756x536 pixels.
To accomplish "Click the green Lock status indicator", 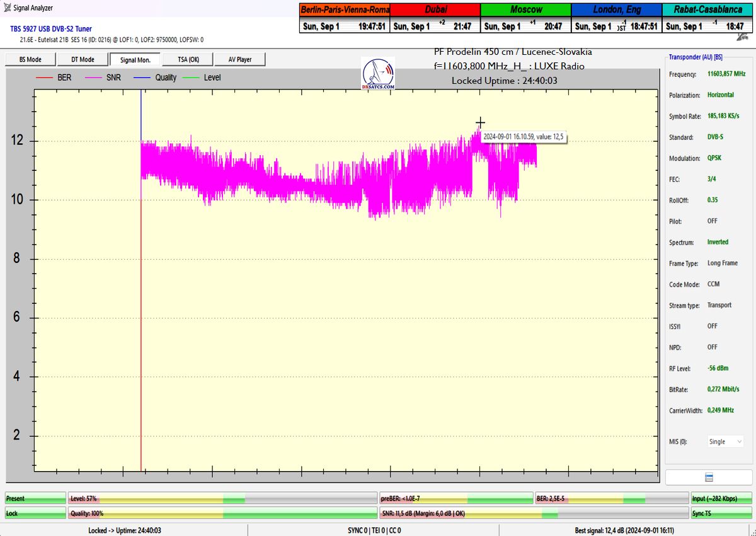I will pyautogui.click(x=35, y=513).
